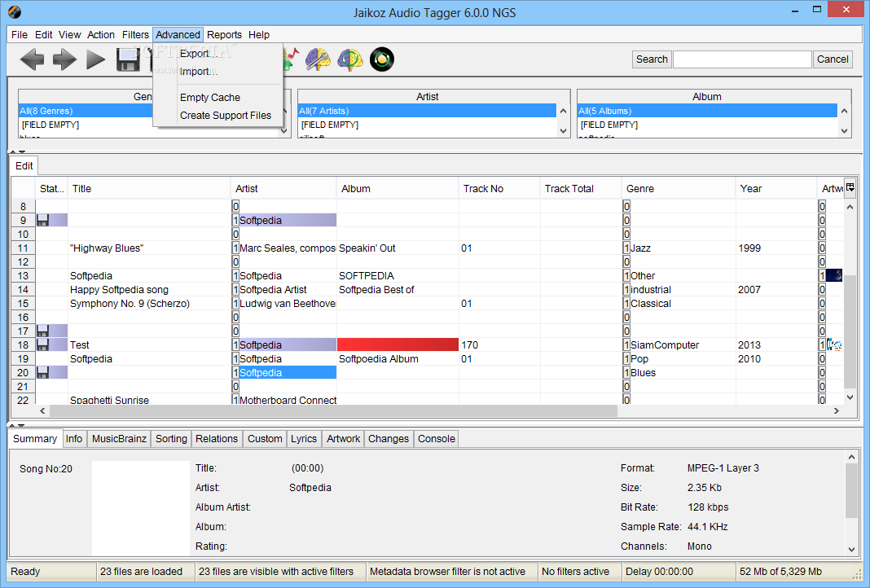Click the black vinyl record toolbar icon

(x=382, y=59)
